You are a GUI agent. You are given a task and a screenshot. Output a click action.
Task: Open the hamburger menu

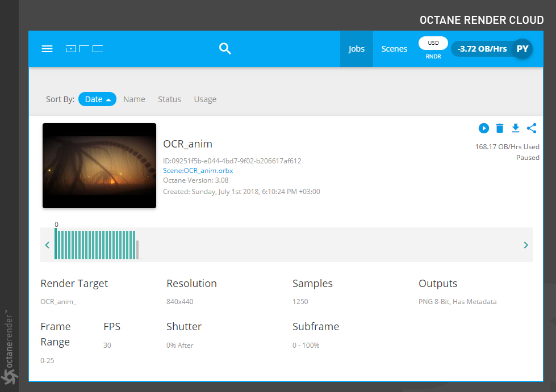click(47, 49)
